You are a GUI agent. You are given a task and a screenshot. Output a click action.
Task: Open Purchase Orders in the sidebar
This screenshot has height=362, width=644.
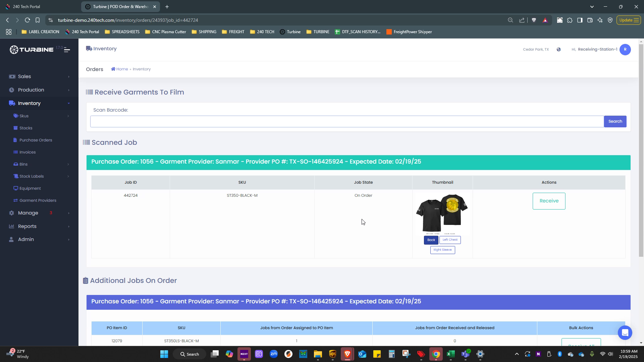tap(36, 140)
